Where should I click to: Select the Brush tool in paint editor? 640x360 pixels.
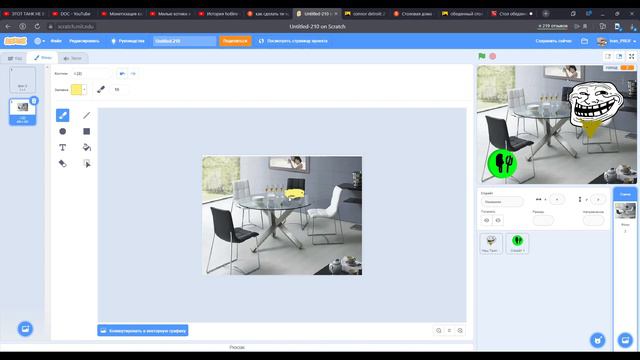62,116
